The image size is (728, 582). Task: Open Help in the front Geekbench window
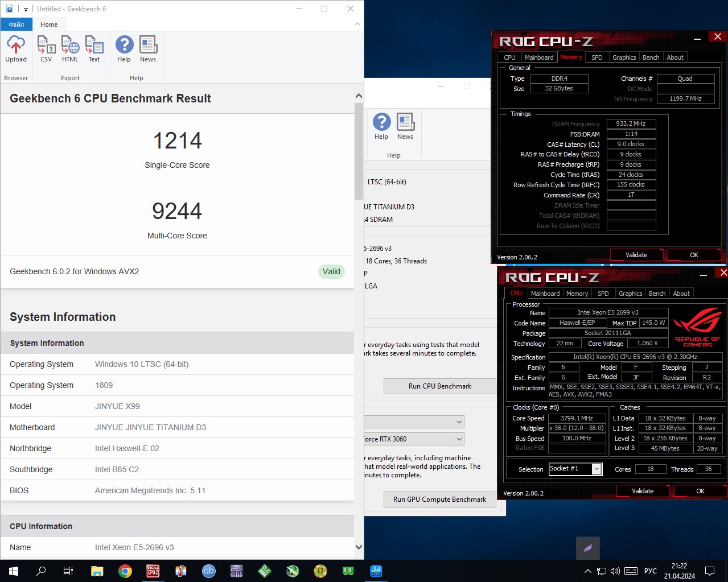(124, 49)
